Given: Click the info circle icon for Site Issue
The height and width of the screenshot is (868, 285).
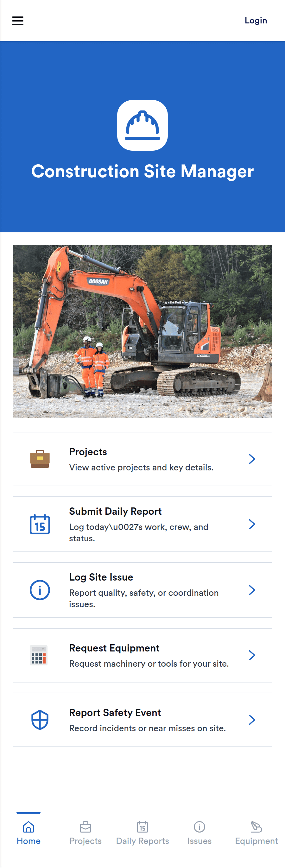Looking at the screenshot, I should point(40,590).
